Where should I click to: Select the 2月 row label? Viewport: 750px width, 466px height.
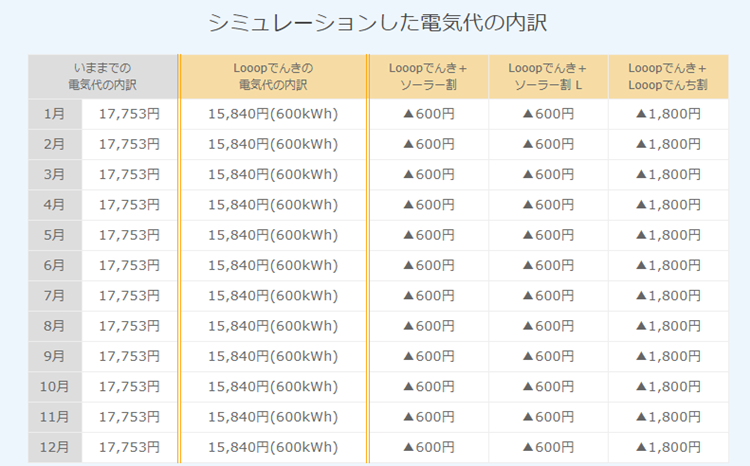55,144
